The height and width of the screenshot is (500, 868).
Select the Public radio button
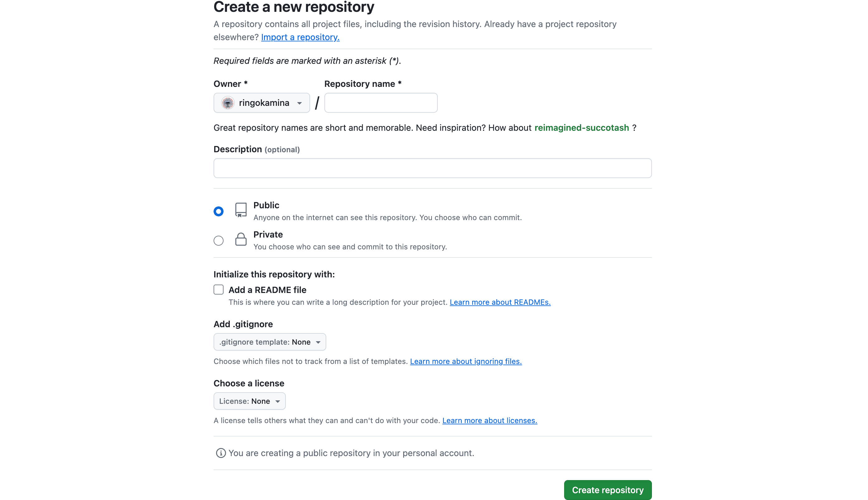click(x=218, y=211)
